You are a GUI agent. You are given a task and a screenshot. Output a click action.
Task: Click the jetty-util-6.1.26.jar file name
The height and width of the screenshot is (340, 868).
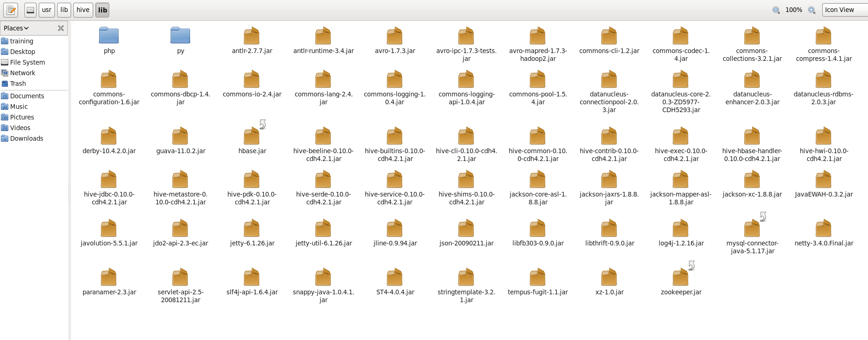(x=323, y=243)
